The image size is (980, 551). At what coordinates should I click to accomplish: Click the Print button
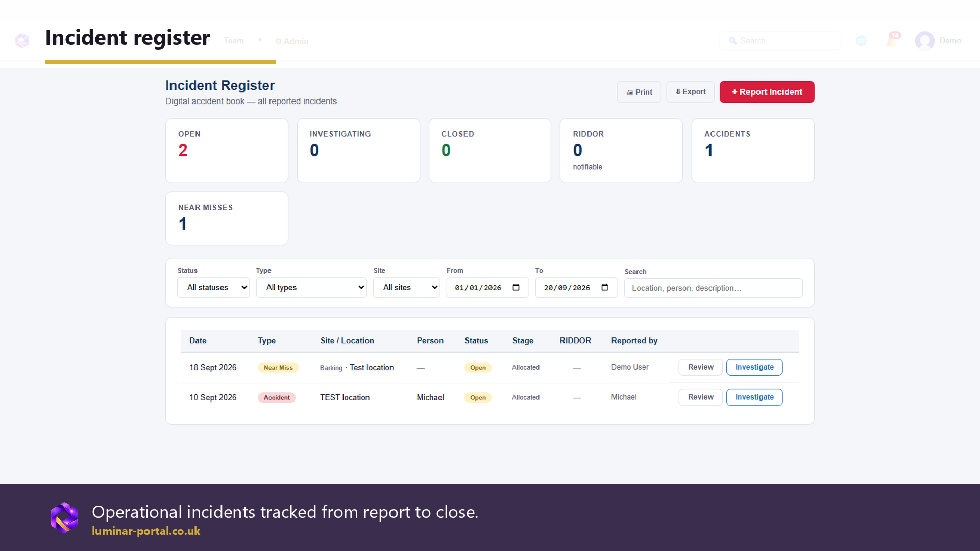pyautogui.click(x=639, y=92)
